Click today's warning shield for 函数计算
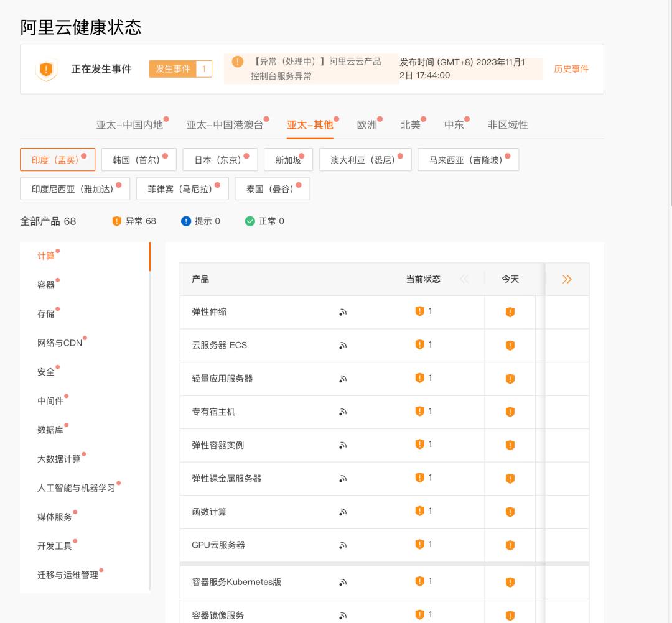Viewport: 672px width, 623px height. (x=510, y=512)
